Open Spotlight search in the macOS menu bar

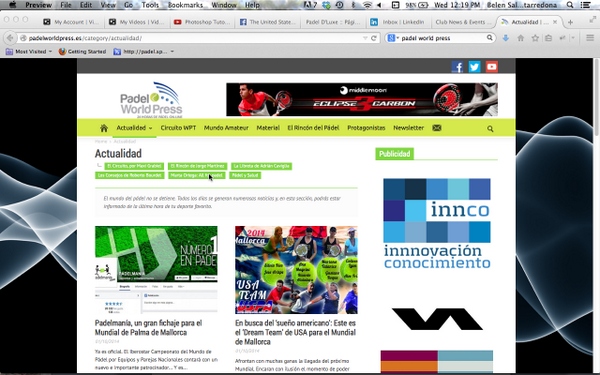[570, 5]
